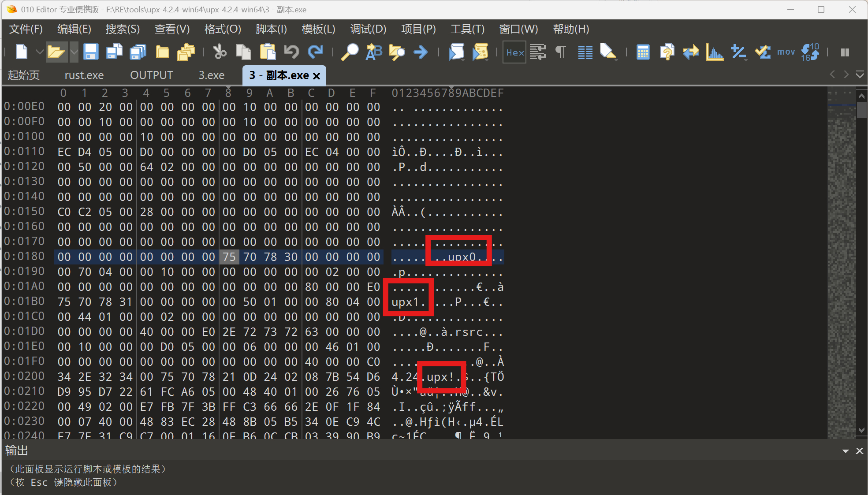
Task: Navigate tabs with the left arrow button
Action: coord(831,74)
